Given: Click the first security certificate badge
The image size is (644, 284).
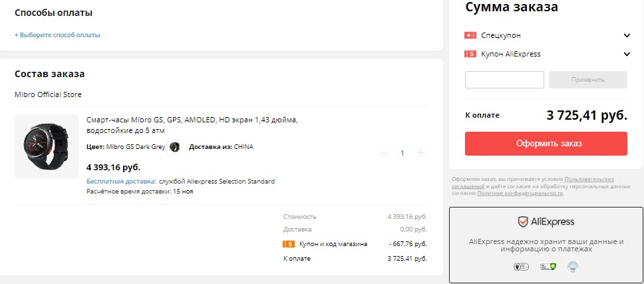Looking at the screenshot, I should click(521, 267).
